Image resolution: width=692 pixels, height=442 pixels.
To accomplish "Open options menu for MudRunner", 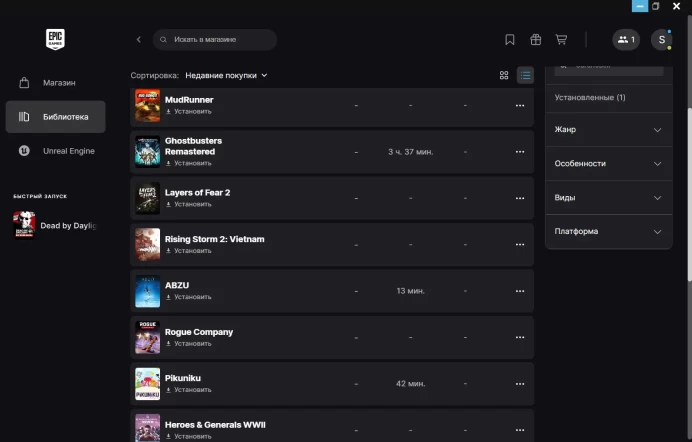I will (520, 105).
